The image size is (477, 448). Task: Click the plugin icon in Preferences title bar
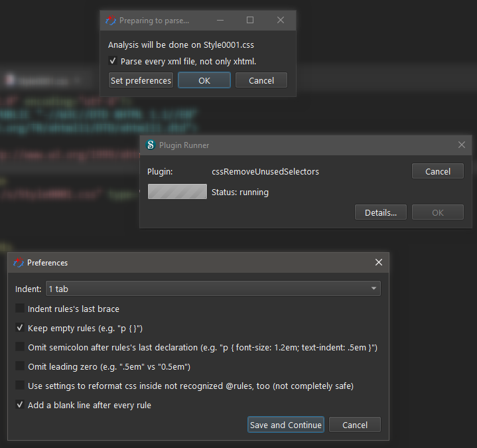point(19,263)
